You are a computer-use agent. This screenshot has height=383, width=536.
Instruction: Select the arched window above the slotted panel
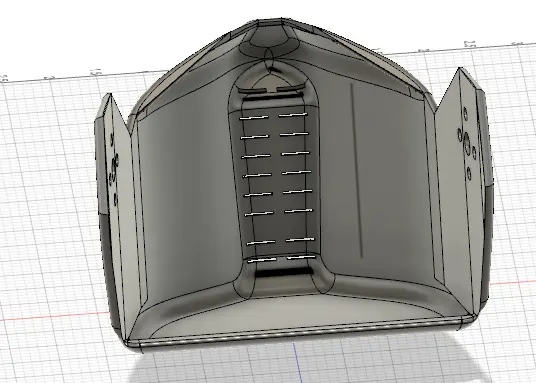(270, 83)
